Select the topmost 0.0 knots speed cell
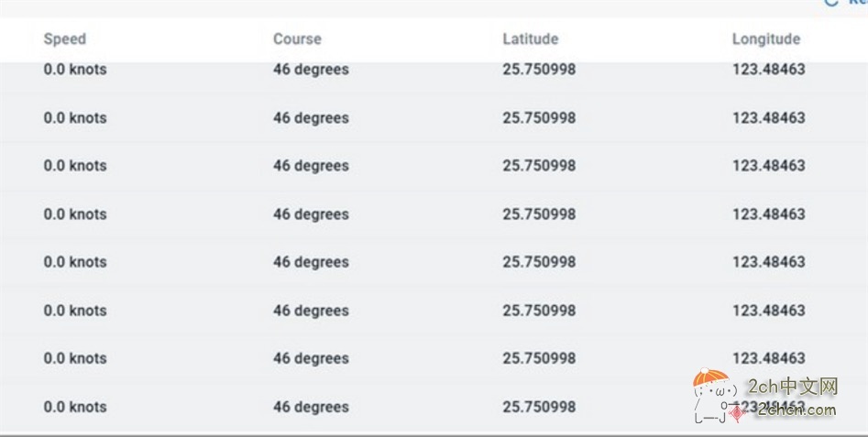The image size is (868, 437). point(75,70)
